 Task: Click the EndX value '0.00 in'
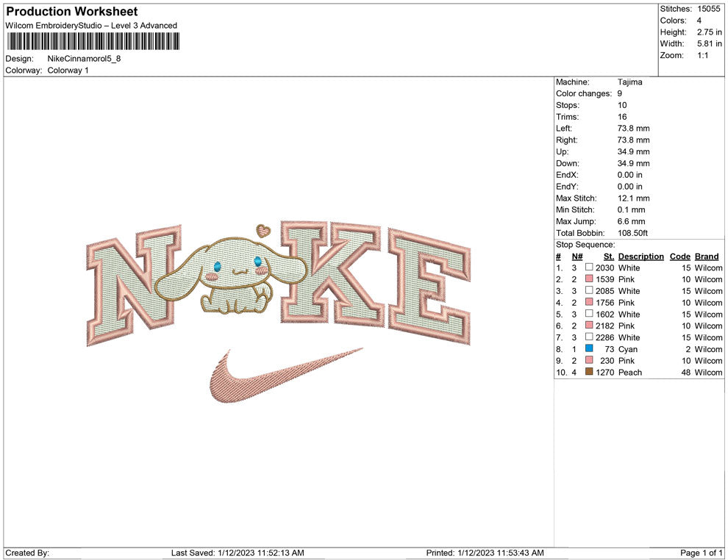click(x=629, y=175)
